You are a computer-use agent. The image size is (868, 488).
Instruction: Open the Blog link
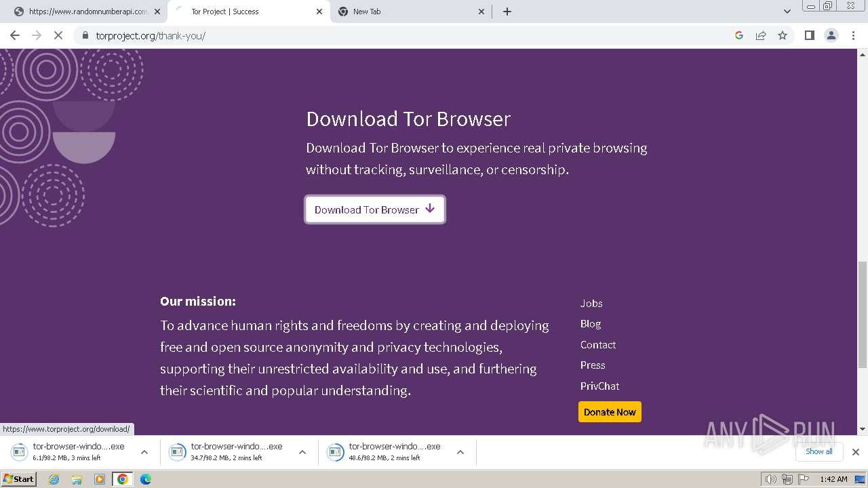591,324
